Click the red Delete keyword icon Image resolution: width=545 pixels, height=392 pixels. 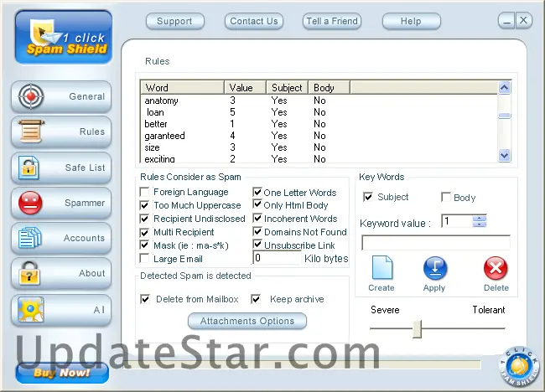point(496,268)
